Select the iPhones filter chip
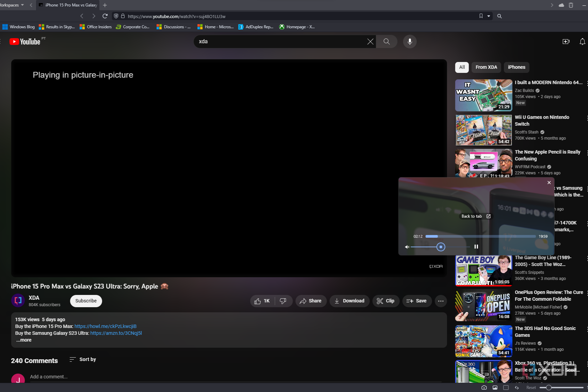Screen dimensions: 588x392 [x=517, y=67]
